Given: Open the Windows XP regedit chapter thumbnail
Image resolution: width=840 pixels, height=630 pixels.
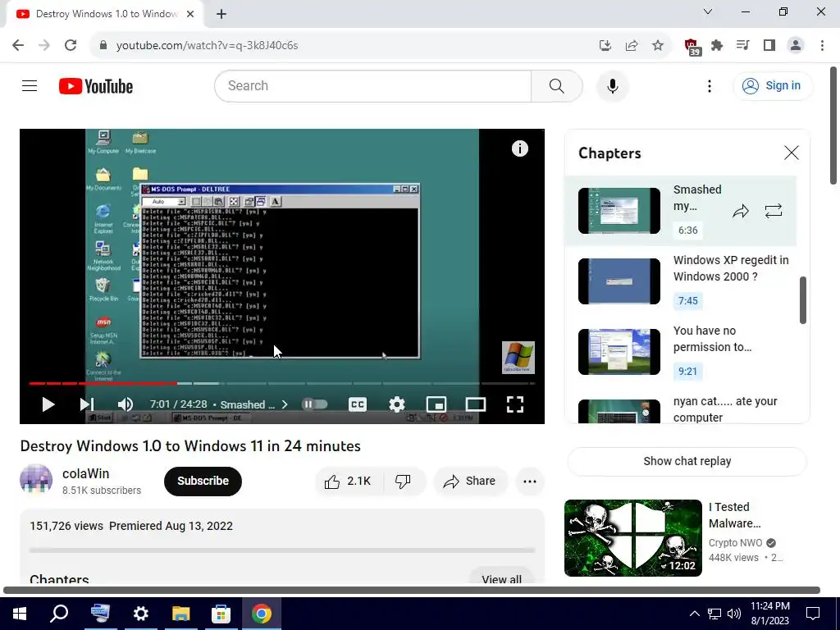Looking at the screenshot, I should 619,281.
